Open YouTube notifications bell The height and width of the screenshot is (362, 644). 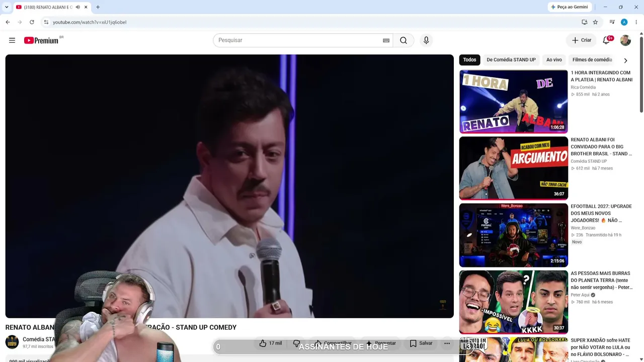[x=606, y=40]
